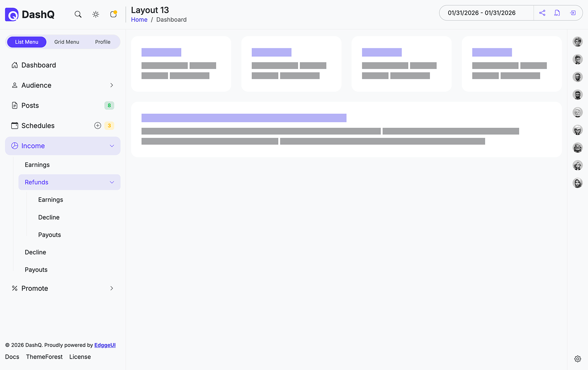Open the Home breadcrumb link
The height and width of the screenshot is (370, 588).
[x=139, y=19]
